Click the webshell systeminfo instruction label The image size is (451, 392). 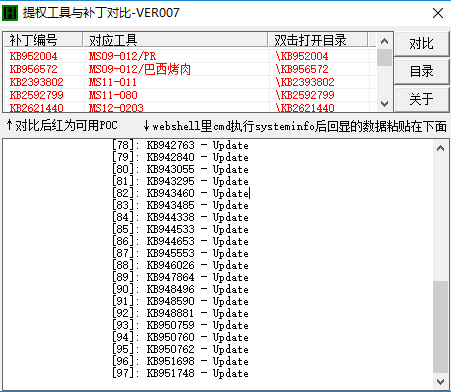pyautogui.click(x=295, y=126)
